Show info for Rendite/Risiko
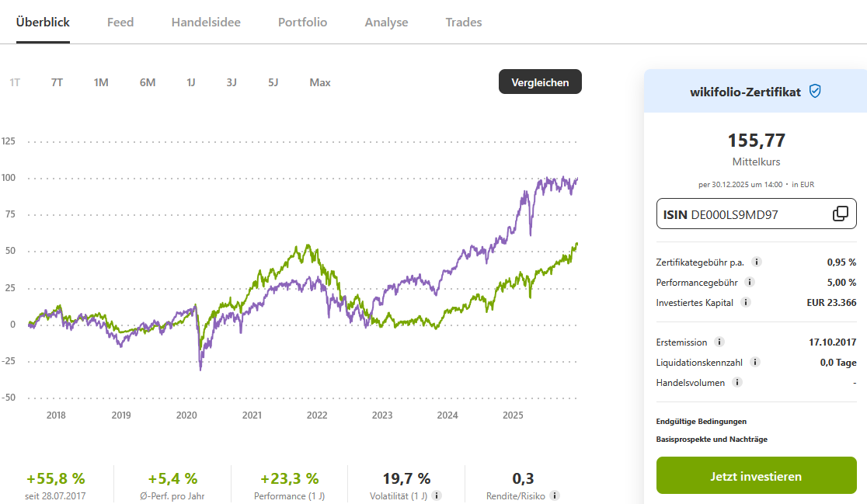867x504 pixels. 554,495
